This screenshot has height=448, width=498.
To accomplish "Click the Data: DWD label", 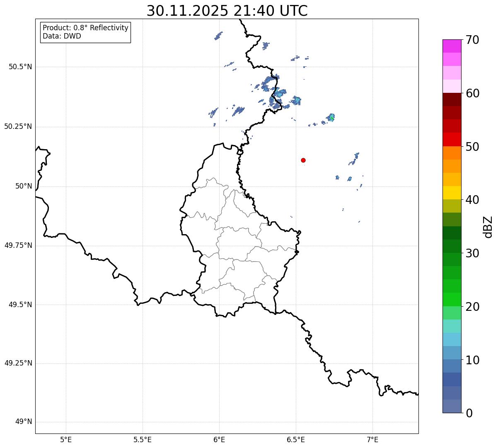I will [62, 36].
